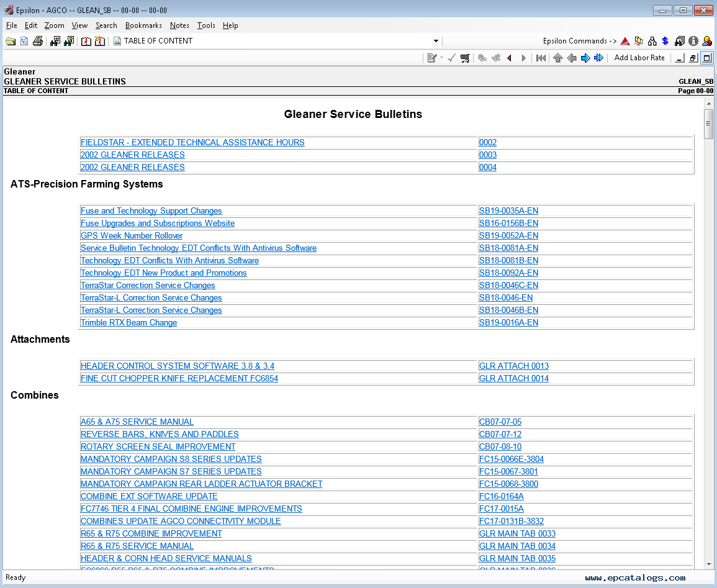717x588 pixels.
Task: Click the grey checkmark icon
Action: 452,58
